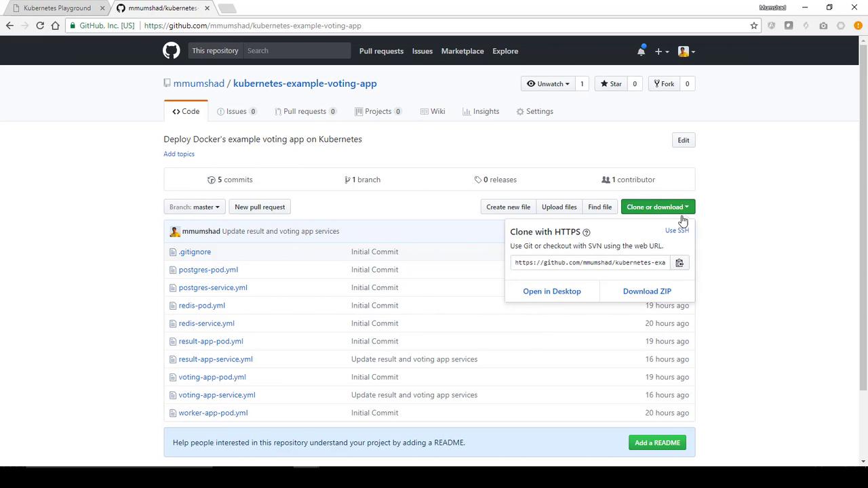Click file icon next to worker-app-pod.yml
The width and height of the screenshot is (868, 488).
pyautogui.click(x=173, y=413)
